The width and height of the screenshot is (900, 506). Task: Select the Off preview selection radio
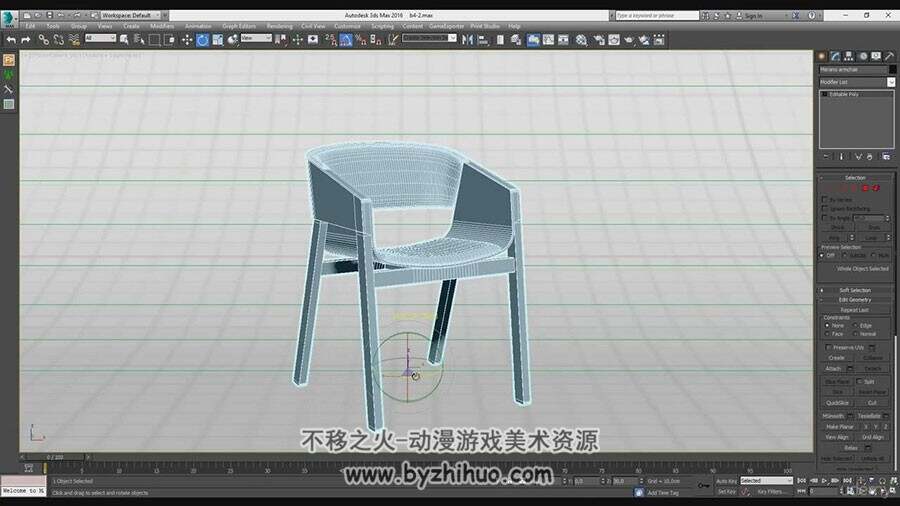(x=823, y=255)
